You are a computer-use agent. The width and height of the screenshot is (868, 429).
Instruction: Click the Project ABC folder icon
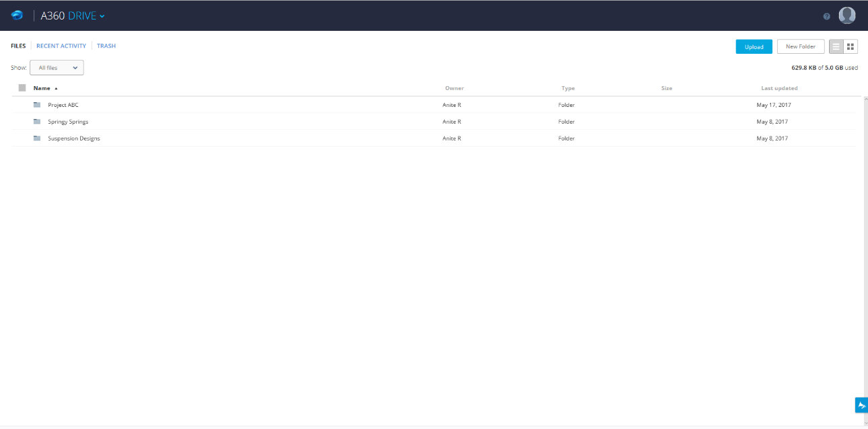[37, 105]
